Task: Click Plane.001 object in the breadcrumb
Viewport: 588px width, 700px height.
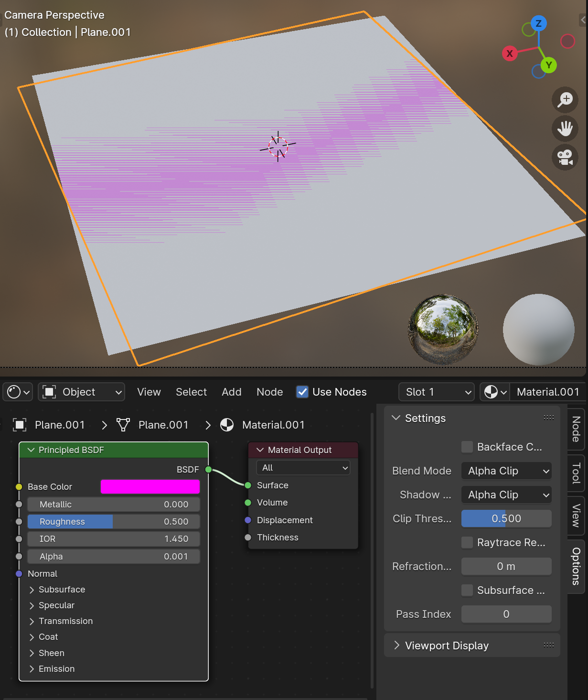Action: point(59,425)
